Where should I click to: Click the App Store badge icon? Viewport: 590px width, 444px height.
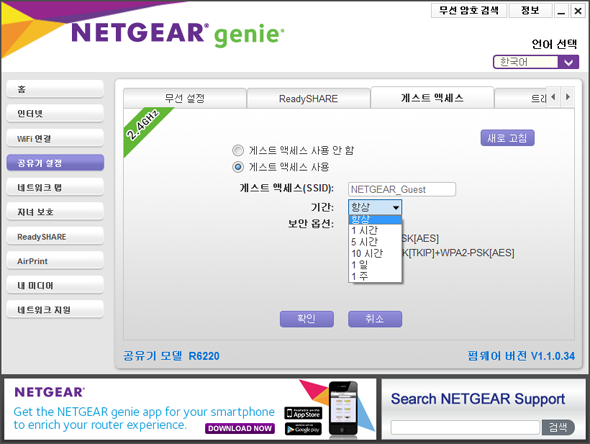(x=303, y=413)
